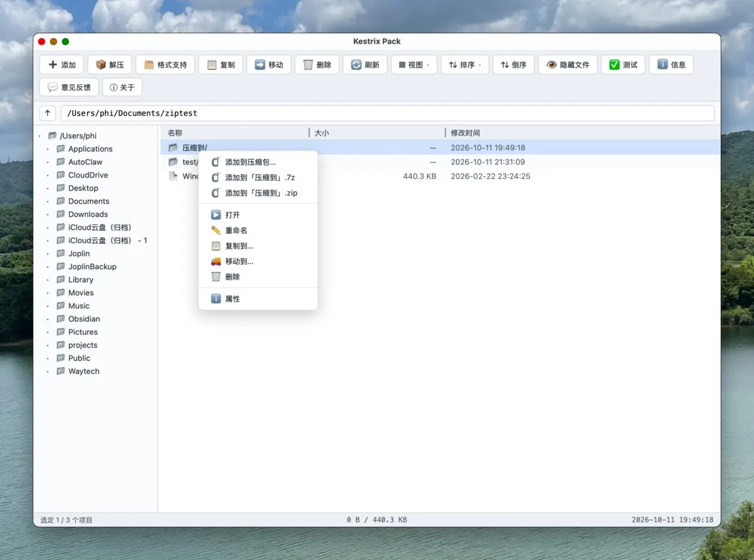
Task: Click the 移动 (Move) toolbar button
Action: [269, 65]
